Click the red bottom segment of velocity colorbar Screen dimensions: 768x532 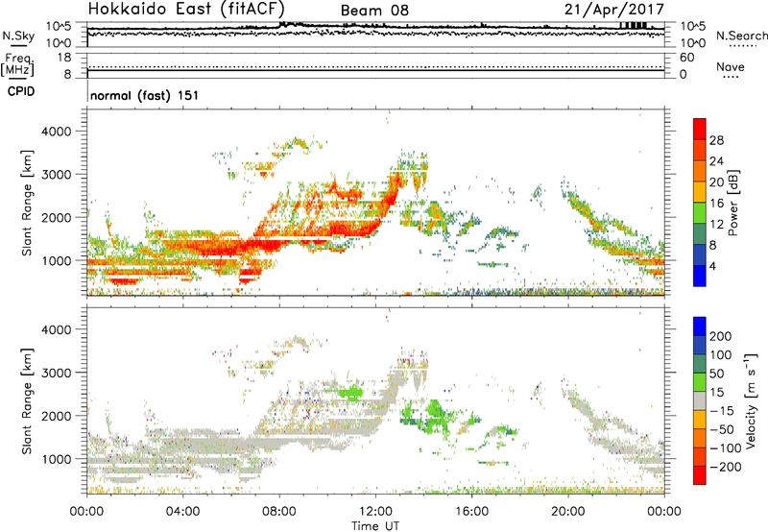[700, 475]
